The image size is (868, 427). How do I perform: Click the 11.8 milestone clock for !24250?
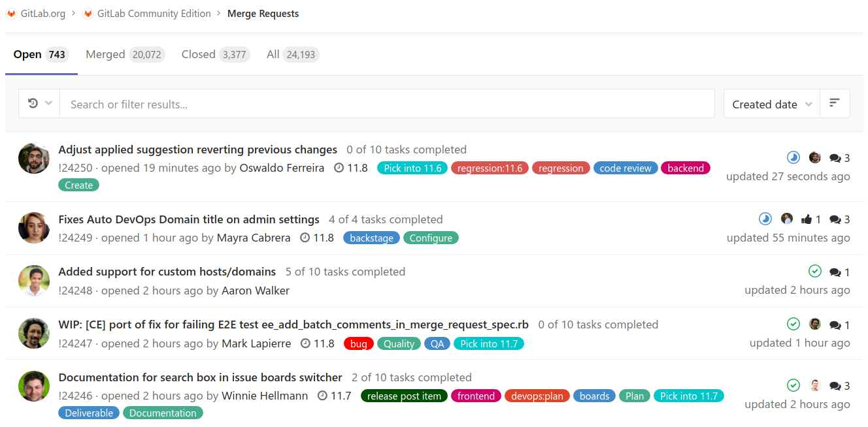(x=339, y=168)
